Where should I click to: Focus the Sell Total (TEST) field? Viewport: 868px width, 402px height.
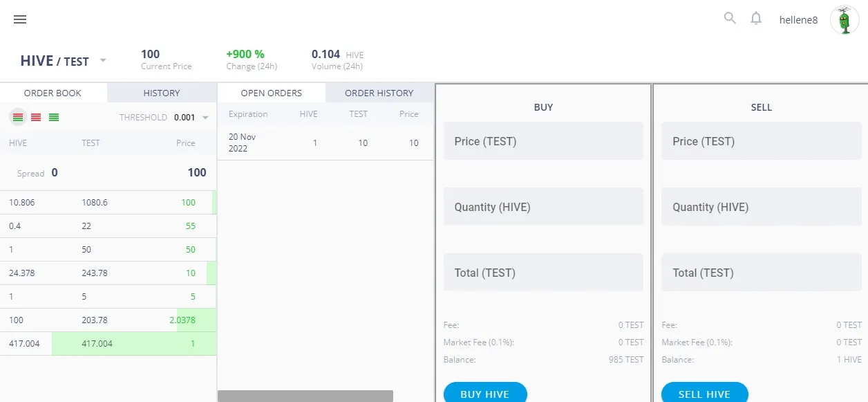tap(762, 273)
